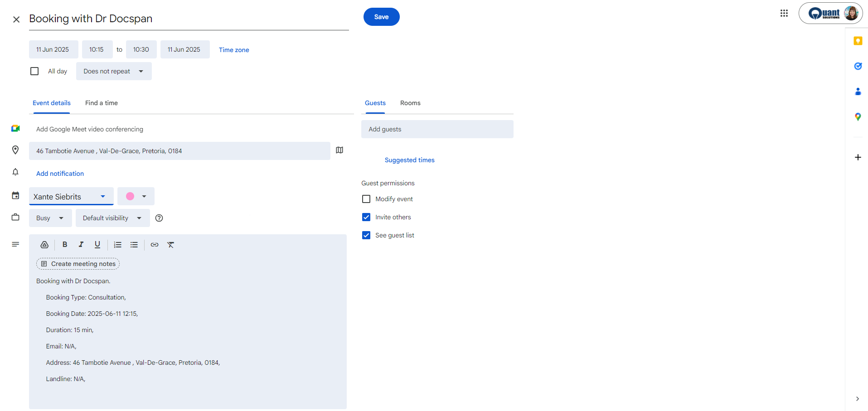
Task: Insert a link using the link icon
Action: pos(155,245)
